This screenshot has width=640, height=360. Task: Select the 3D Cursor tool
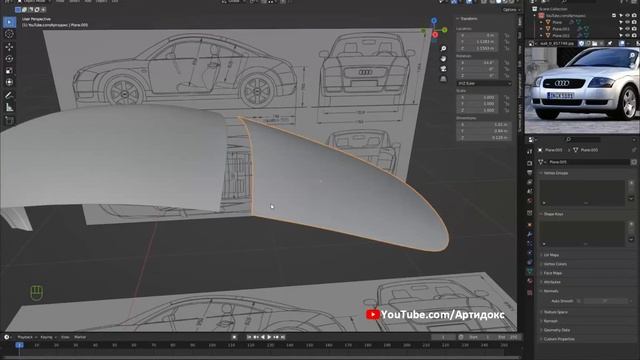[9, 35]
